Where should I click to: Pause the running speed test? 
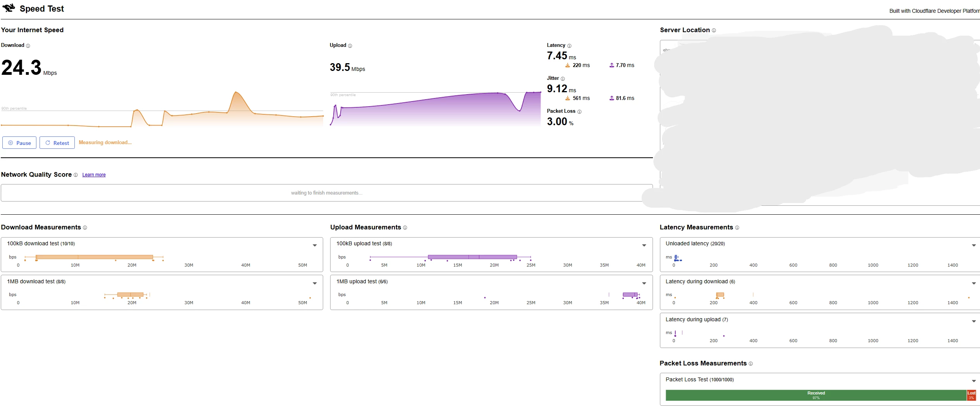coord(19,143)
